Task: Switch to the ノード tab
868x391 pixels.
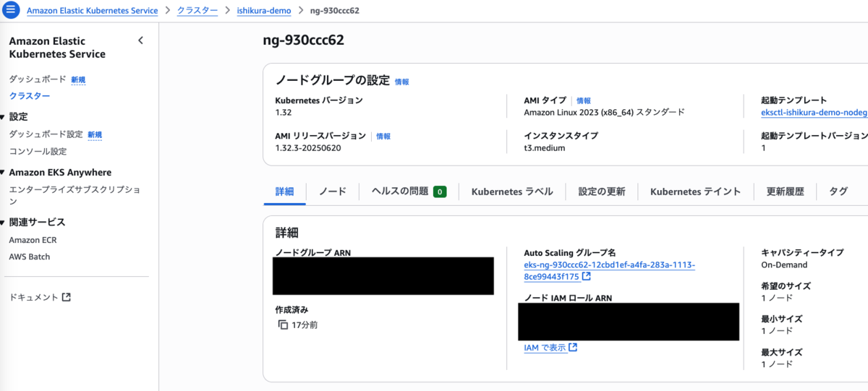Action: click(333, 192)
